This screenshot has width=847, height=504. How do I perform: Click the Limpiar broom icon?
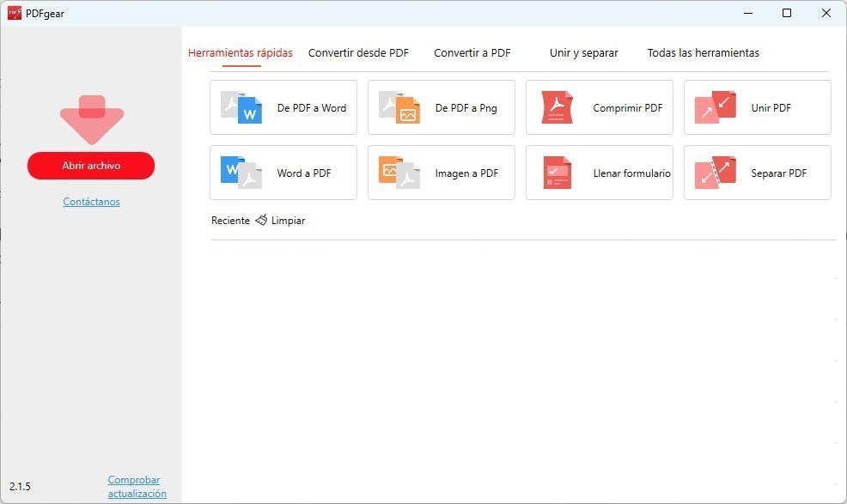coord(261,220)
